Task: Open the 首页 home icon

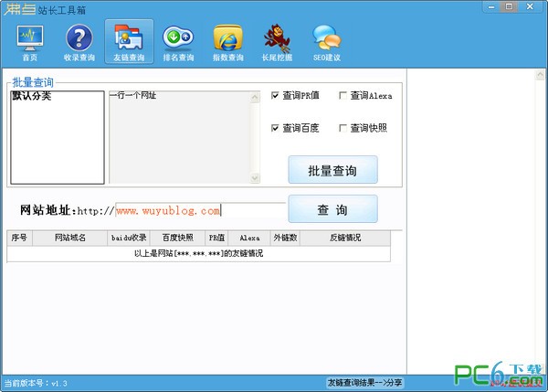Action: [30, 42]
